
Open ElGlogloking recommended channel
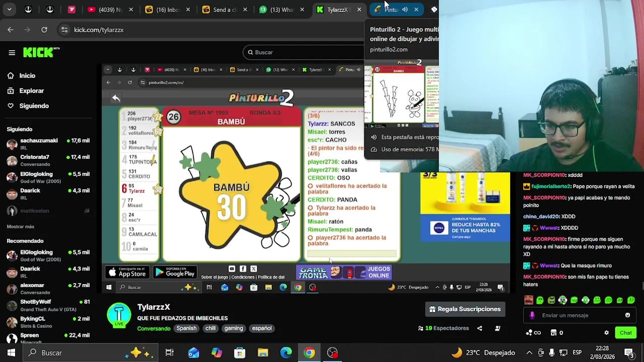click(x=48, y=255)
